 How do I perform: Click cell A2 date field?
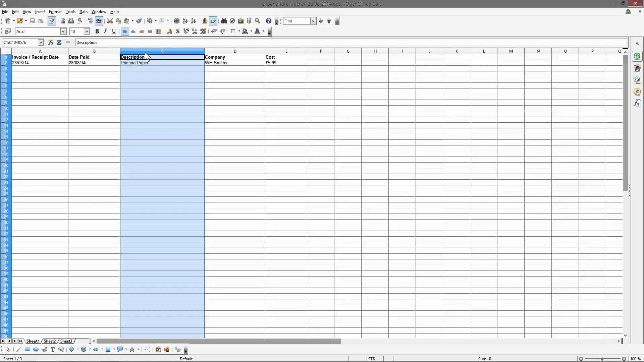(40, 63)
